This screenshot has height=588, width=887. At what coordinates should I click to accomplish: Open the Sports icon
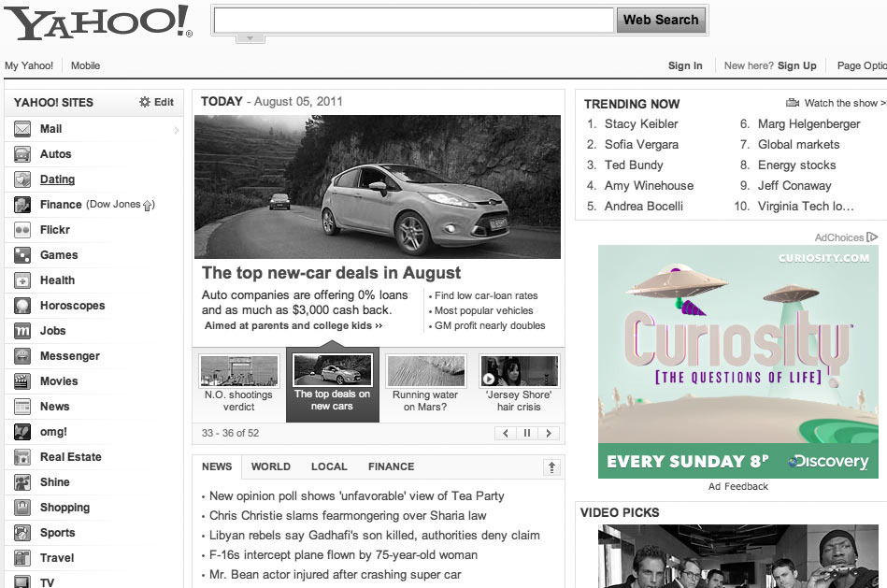coord(22,533)
